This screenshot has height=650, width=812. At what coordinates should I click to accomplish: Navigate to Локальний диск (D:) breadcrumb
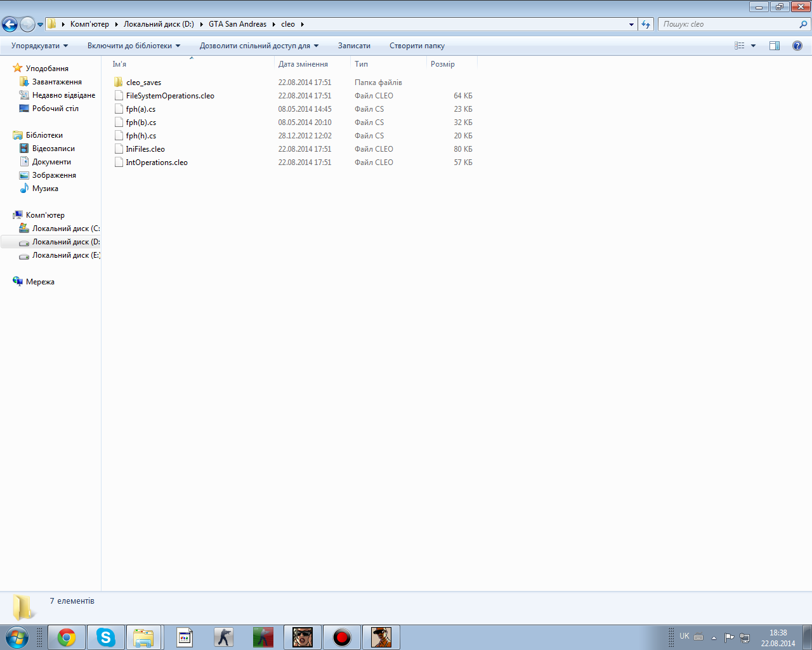point(159,24)
